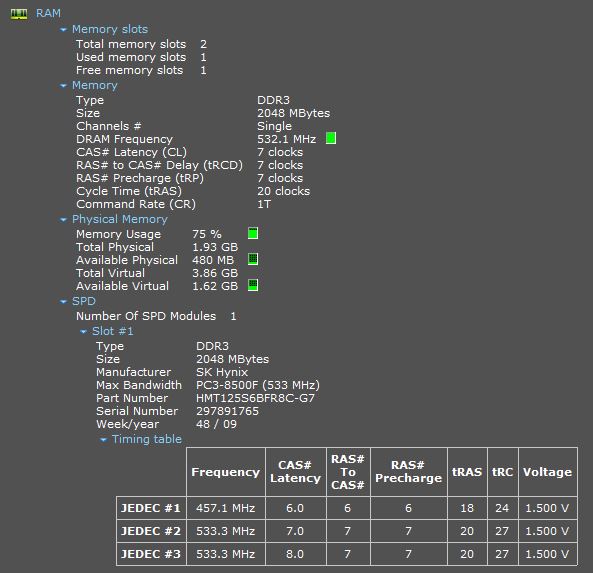Image resolution: width=593 pixels, height=573 pixels.
Task: Click the Available Virtual green chip icon
Action: (253, 285)
